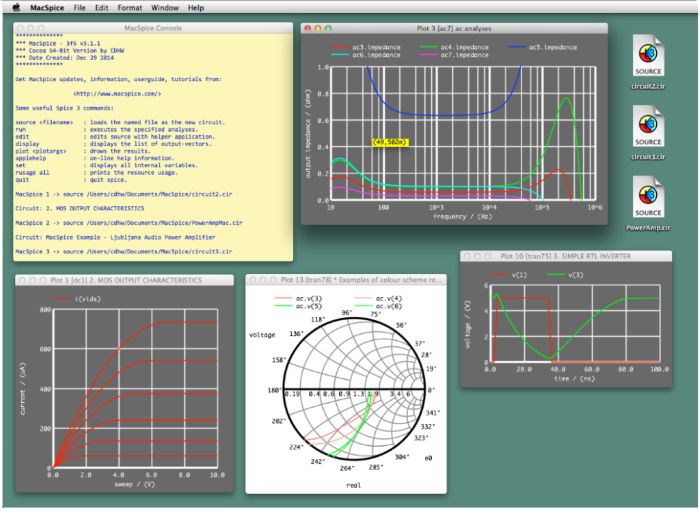
Task: Click the v(1) legend entry in Plot 10
Action: pyautogui.click(x=508, y=275)
